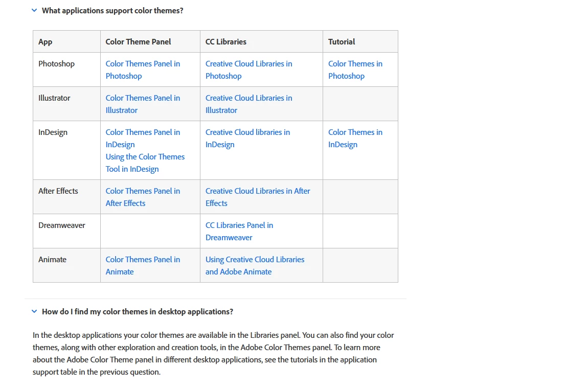Open Color Themes in InDesign tutorial link
The height and width of the screenshot is (390, 588).
tap(355, 138)
